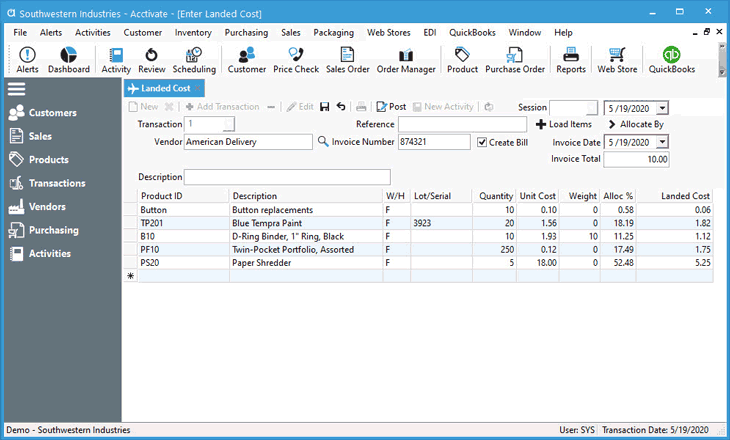Undo changes with the arrow icon
This screenshot has height=440, width=730.
(341, 107)
